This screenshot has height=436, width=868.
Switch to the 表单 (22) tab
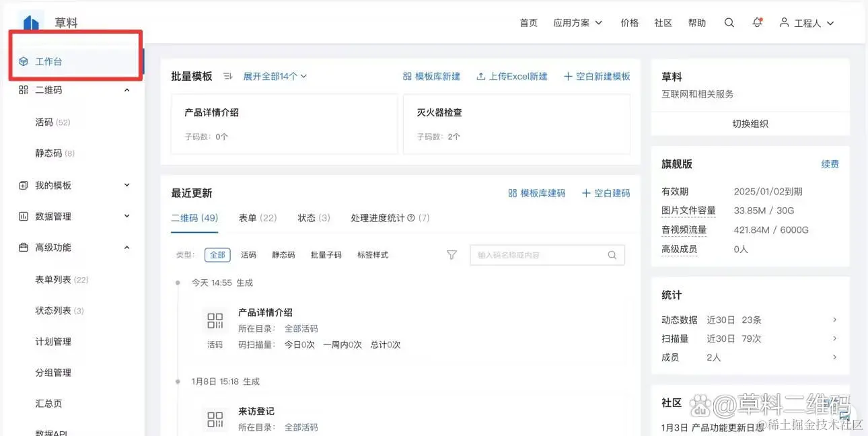click(258, 218)
